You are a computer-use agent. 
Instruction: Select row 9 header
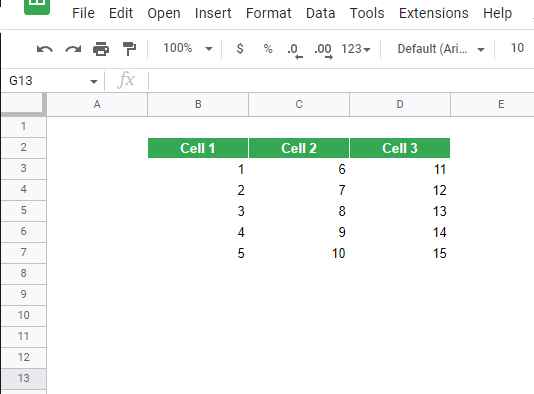pyautogui.click(x=23, y=295)
